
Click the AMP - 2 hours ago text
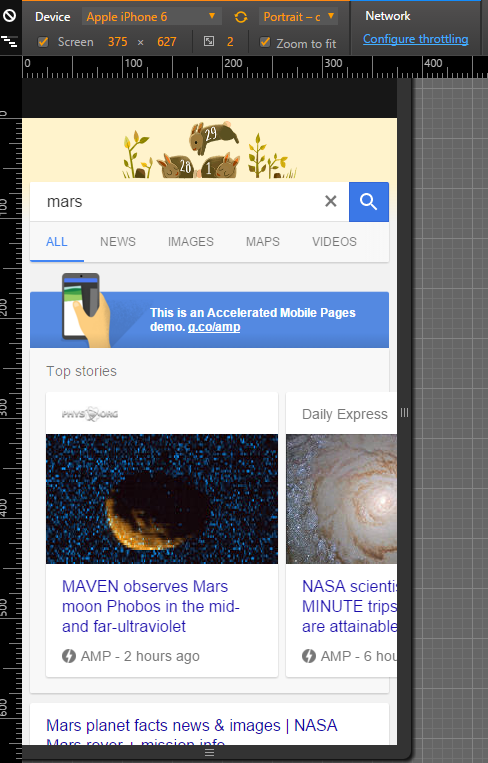click(x=140, y=656)
